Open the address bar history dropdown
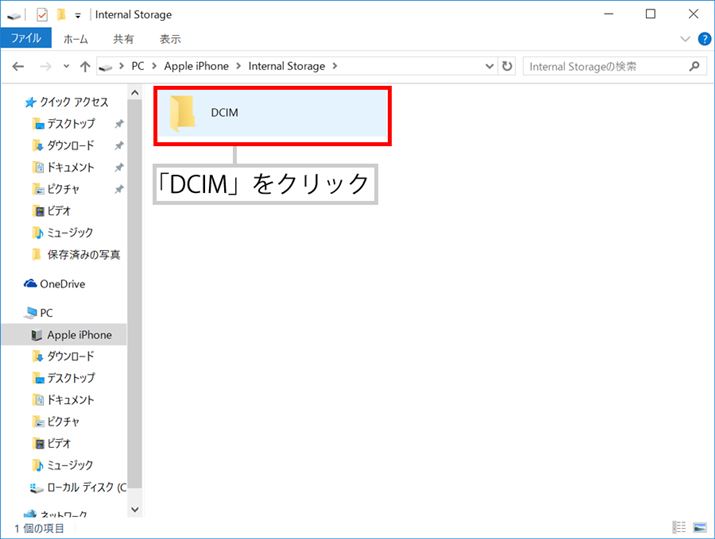 coord(489,66)
